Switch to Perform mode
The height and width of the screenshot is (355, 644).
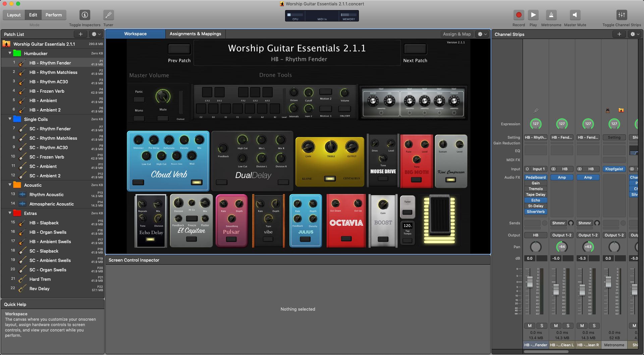54,15
